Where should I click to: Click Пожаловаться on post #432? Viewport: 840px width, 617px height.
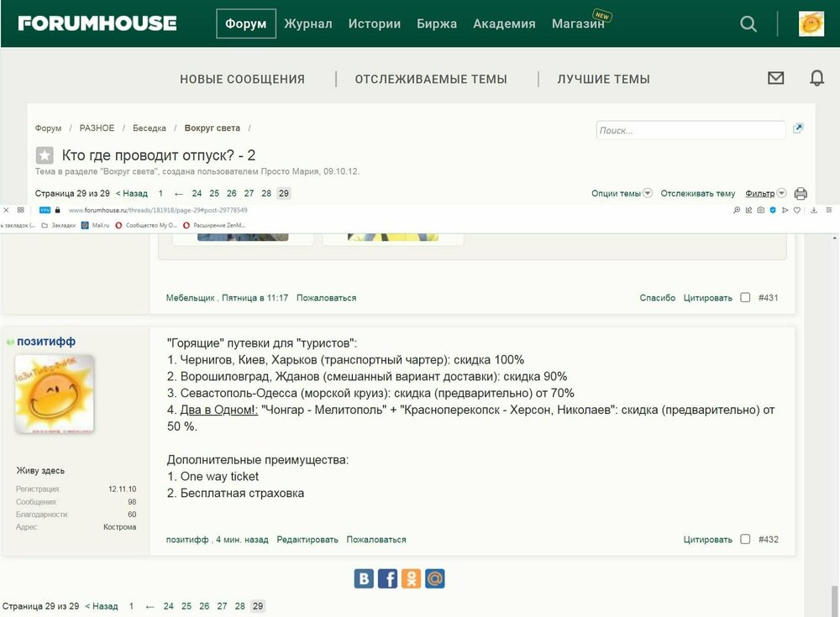pos(376,539)
